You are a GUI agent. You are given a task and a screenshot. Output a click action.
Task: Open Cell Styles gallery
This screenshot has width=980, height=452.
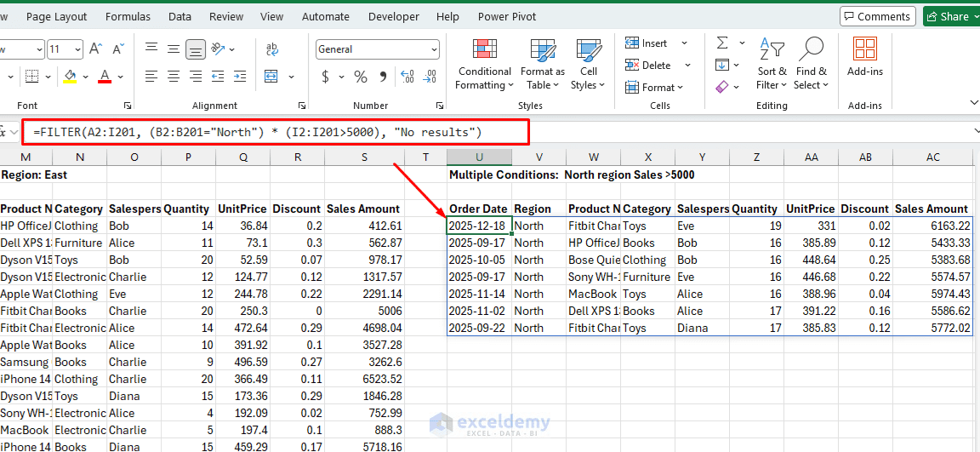(x=588, y=65)
